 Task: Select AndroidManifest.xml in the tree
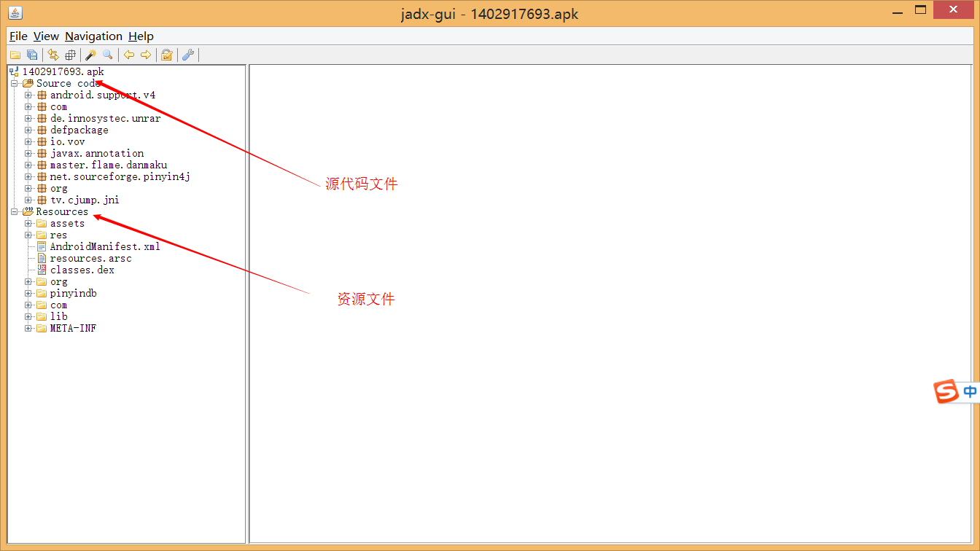104,246
